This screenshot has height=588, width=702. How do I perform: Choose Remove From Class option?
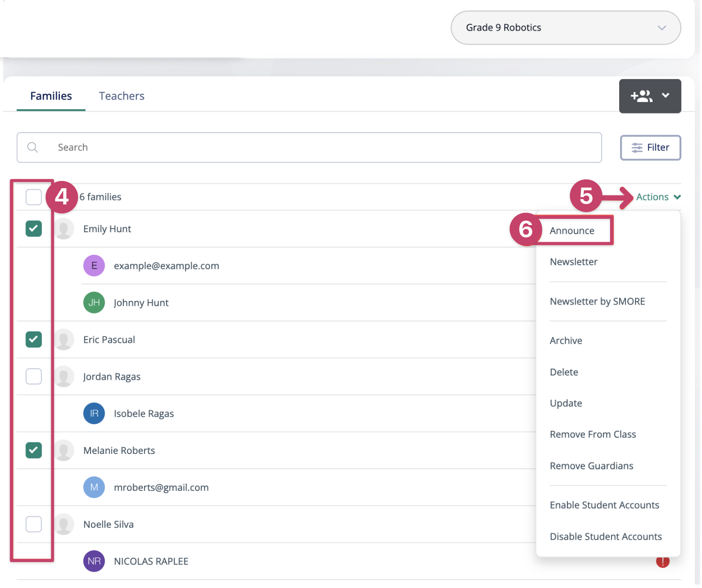click(593, 435)
